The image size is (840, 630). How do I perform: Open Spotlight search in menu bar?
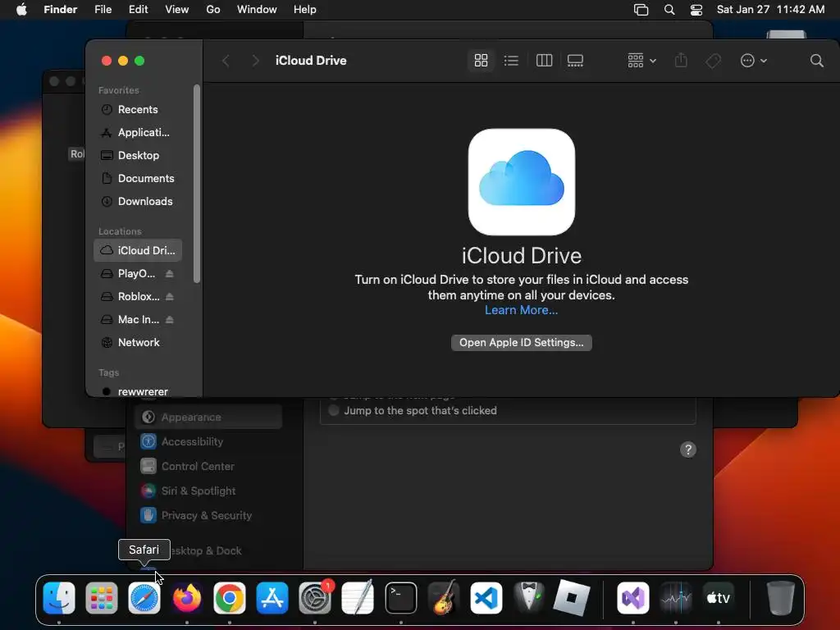point(669,10)
